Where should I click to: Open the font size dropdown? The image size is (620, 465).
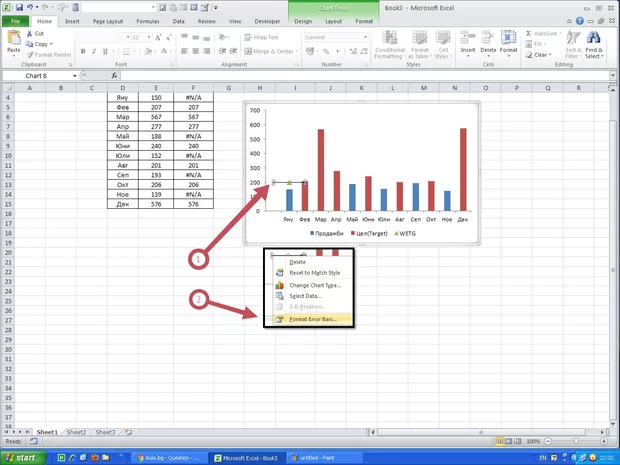[x=149, y=37]
